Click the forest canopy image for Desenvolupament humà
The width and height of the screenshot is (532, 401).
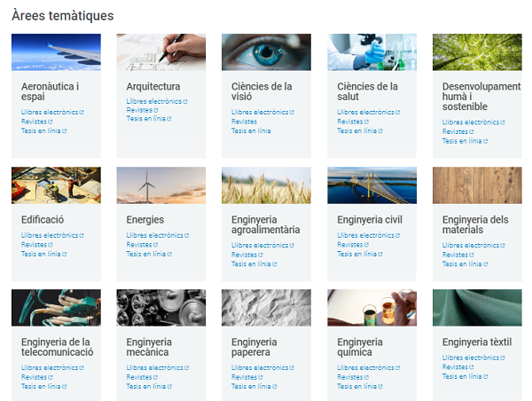click(477, 52)
